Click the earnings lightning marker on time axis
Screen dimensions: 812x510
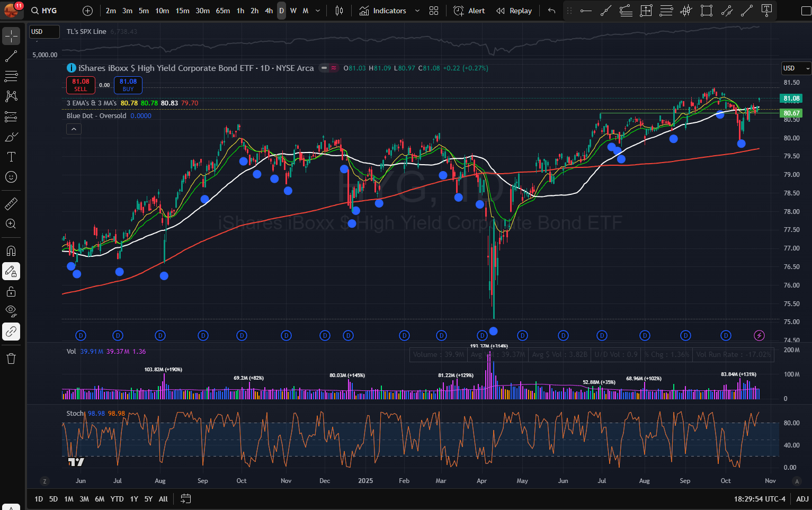pos(759,335)
